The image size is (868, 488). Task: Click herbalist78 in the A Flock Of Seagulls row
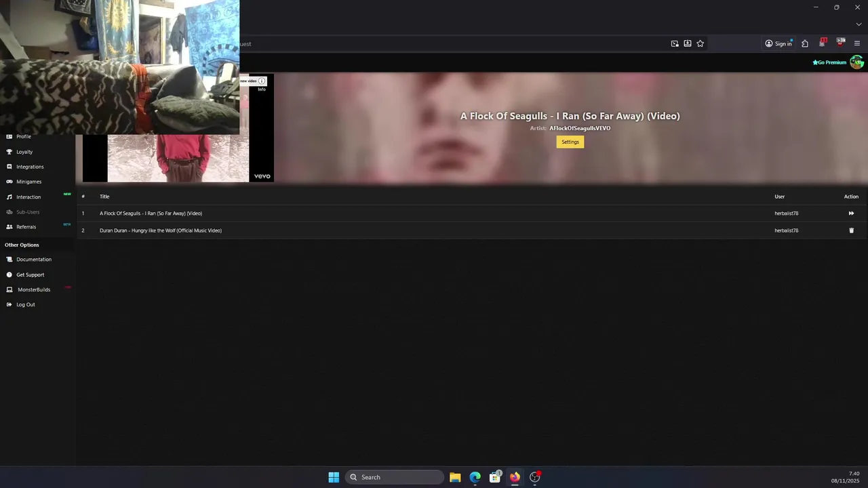[787, 213]
